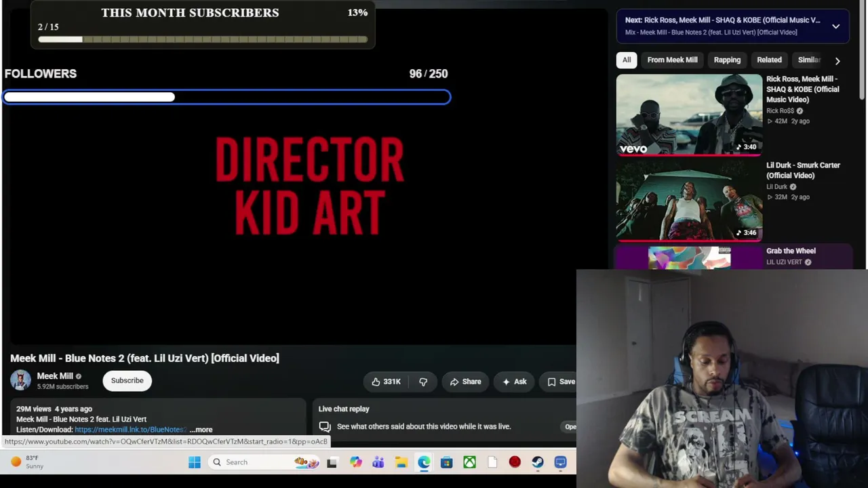Image resolution: width=868 pixels, height=488 pixels.
Task: Select the All filter chip
Action: click(x=627, y=60)
